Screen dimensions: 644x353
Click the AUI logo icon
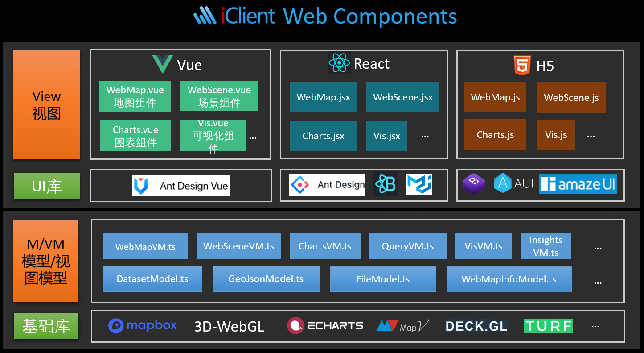(513, 183)
